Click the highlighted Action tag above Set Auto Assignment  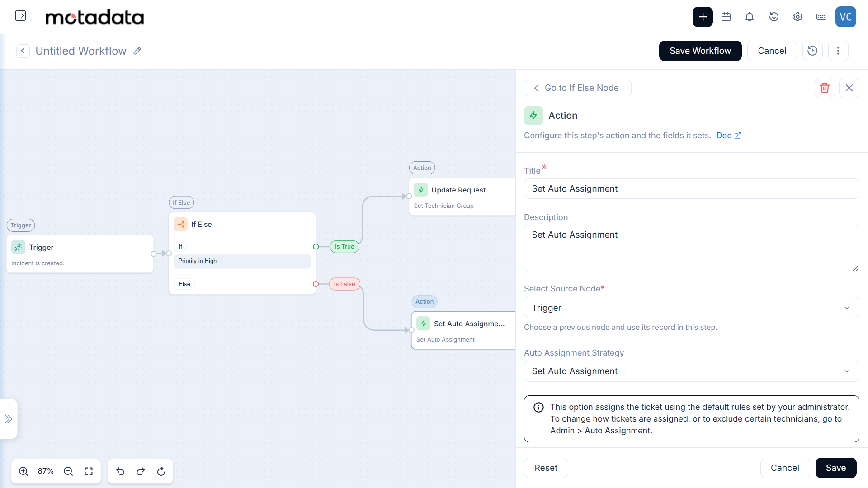(x=425, y=301)
